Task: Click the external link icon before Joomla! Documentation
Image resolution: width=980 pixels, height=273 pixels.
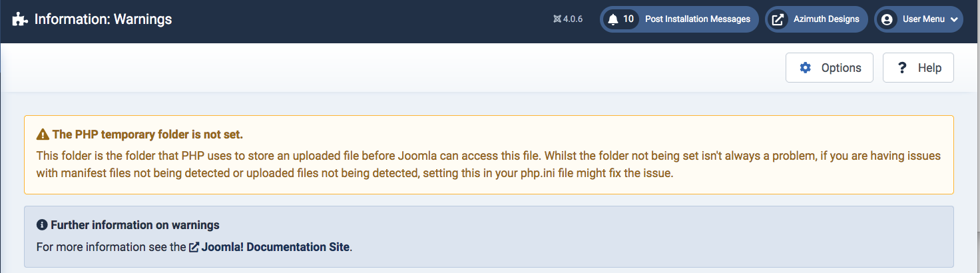Action: pos(194,247)
